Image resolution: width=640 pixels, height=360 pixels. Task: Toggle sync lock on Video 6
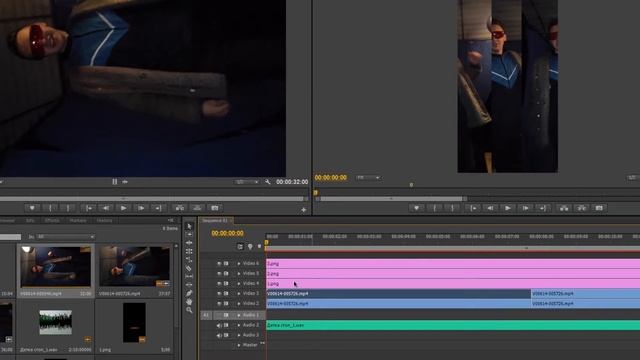point(226,264)
